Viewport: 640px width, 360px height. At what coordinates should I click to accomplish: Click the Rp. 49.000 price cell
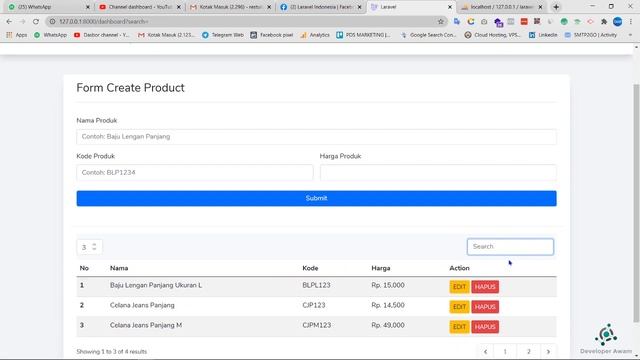point(388,325)
